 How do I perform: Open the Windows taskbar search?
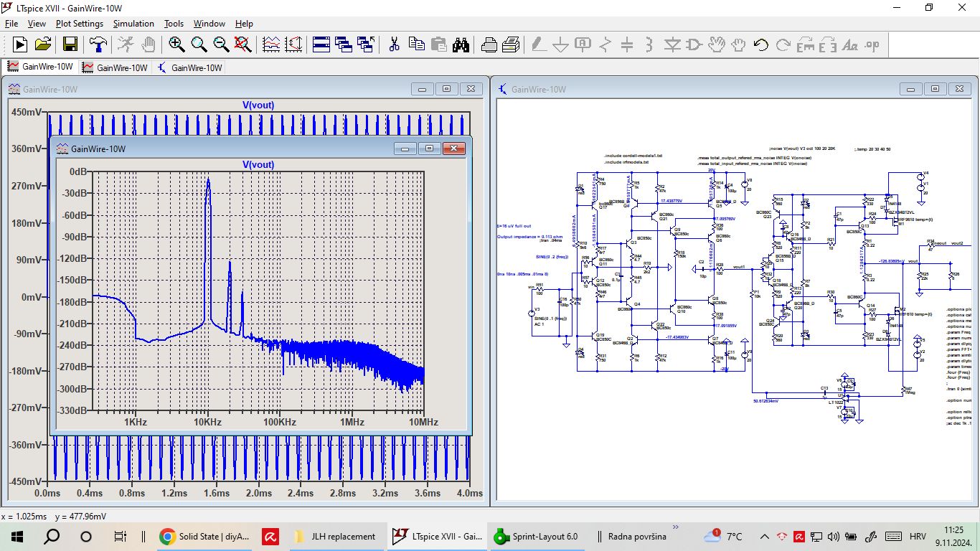pyautogui.click(x=52, y=536)
